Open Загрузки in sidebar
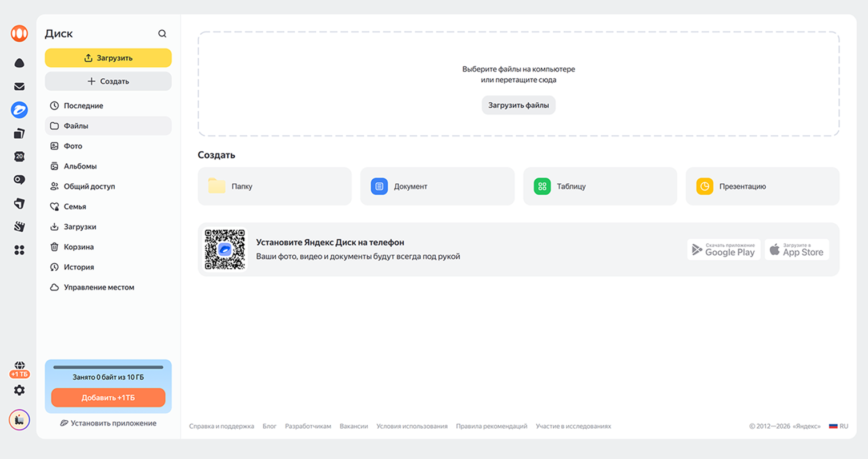This screenshot has width=868, height=459. (108, 227)
